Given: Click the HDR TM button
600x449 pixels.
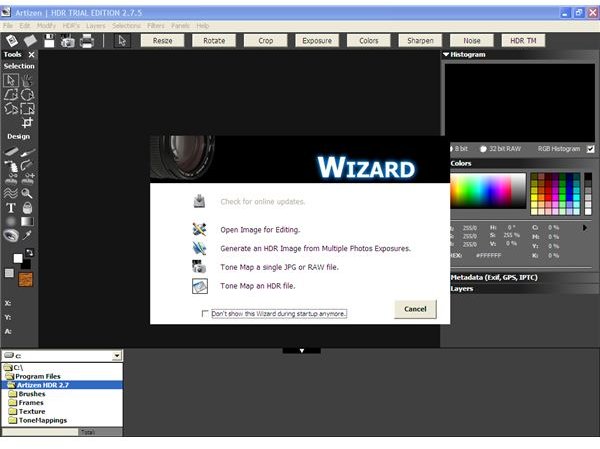Looking at the screenshot, I should point(523,41).
